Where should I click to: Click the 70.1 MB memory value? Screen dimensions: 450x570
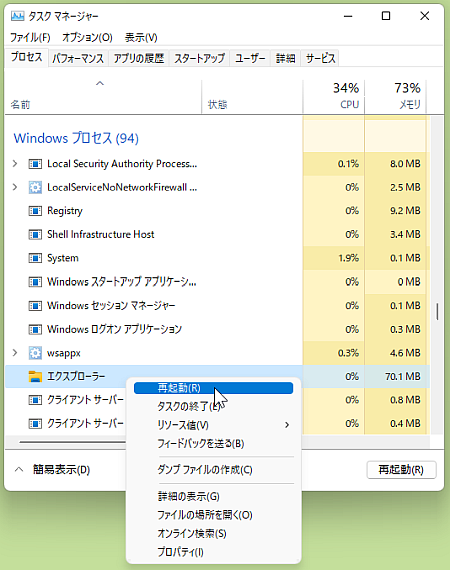tap(403, 376)
